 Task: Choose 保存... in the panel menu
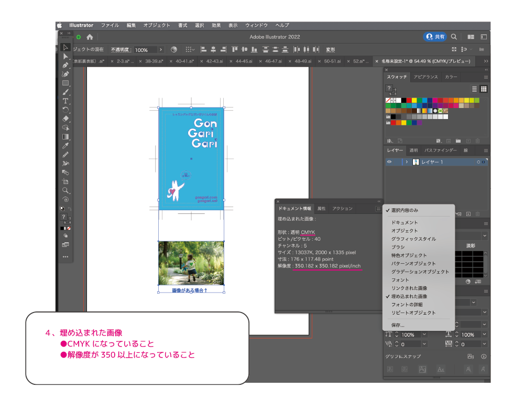pos(418,325)
